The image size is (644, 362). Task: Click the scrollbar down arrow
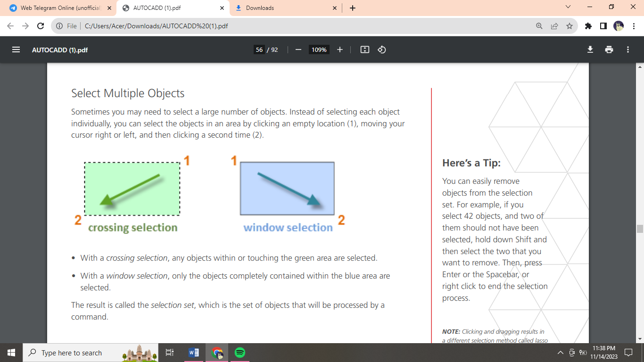pyautogui.click(x=640, y=339)
